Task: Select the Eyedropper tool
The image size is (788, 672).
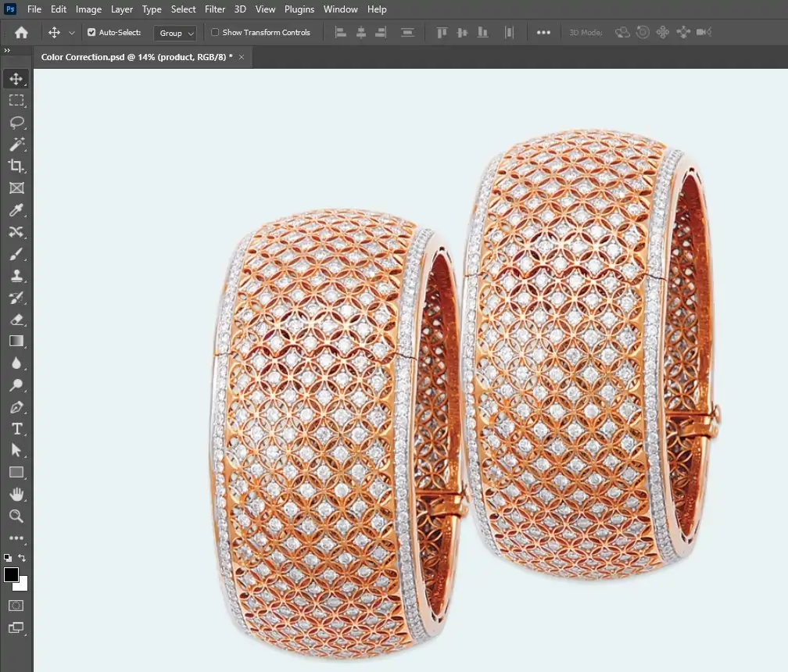Action: coord(16,210)
